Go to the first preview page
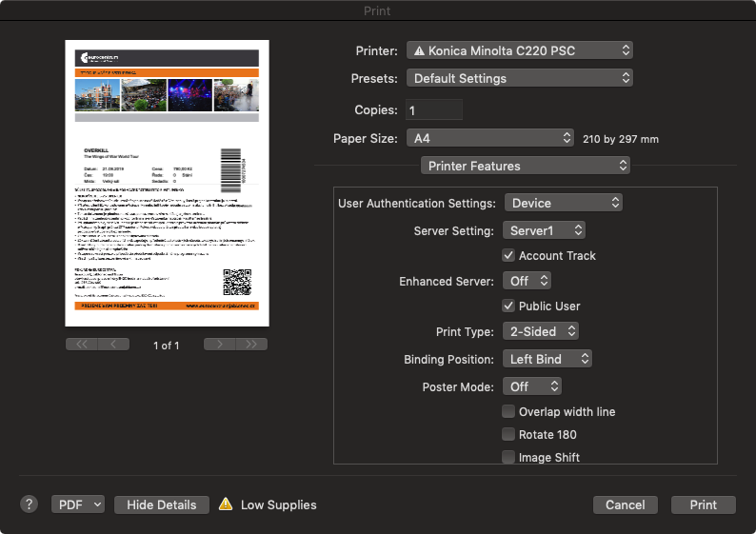Viewport: 756px width, 534px height. coord(82,345)
